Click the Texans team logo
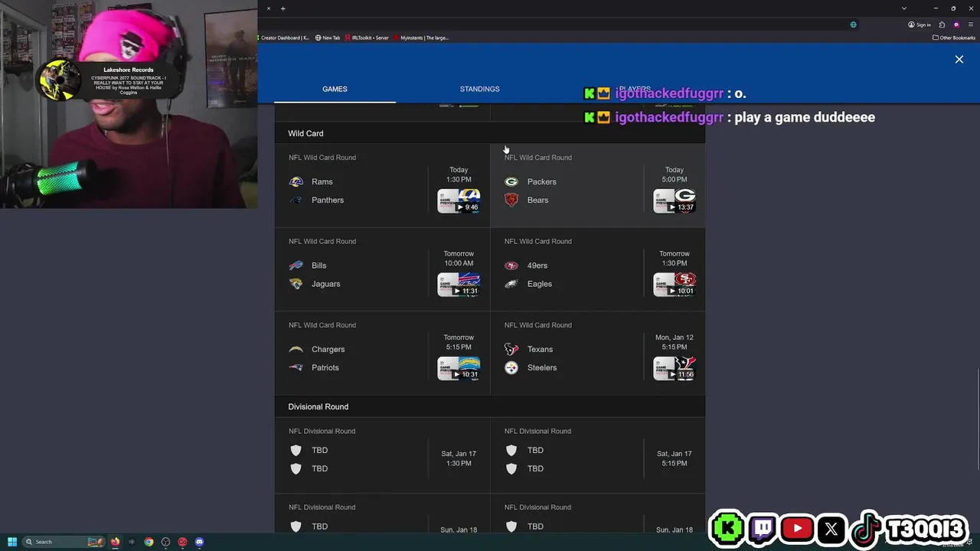Viewport: 980px width, 551px height. [x=511, y=349]
